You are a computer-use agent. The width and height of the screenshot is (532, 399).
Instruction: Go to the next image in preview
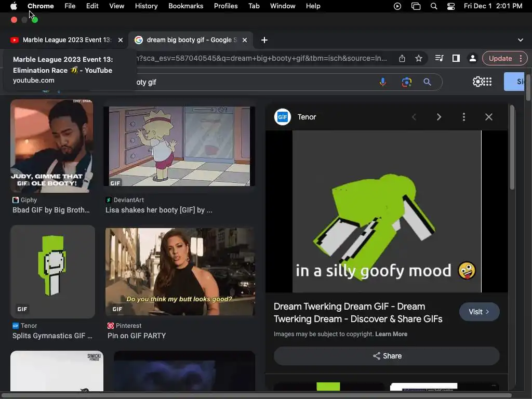pos(438,117)
